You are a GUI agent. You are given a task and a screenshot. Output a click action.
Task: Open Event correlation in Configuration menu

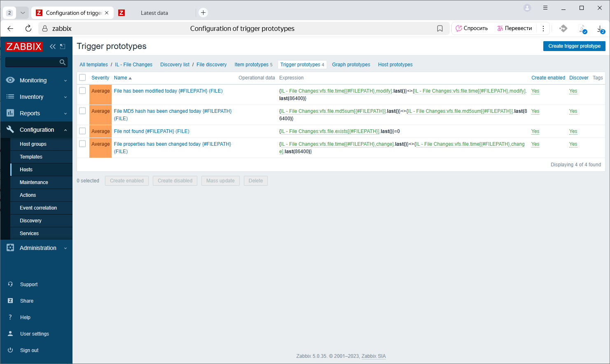tap(38, 208)
